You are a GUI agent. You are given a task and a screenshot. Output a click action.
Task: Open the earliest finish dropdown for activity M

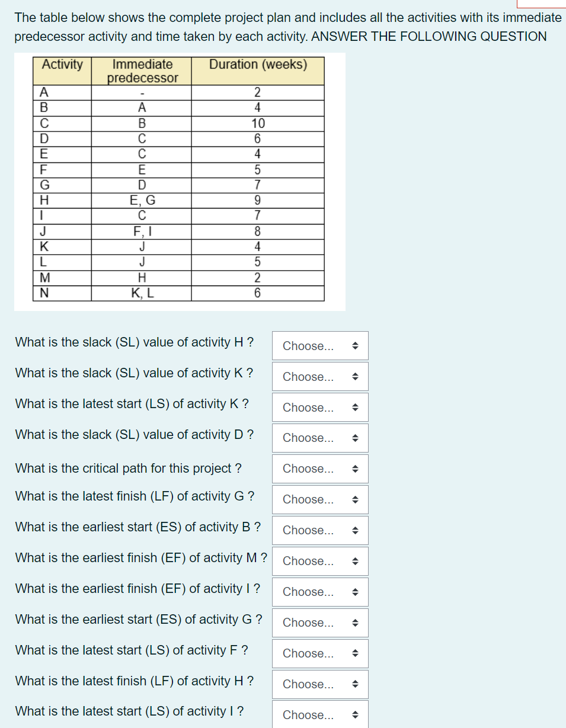(320, 561)
